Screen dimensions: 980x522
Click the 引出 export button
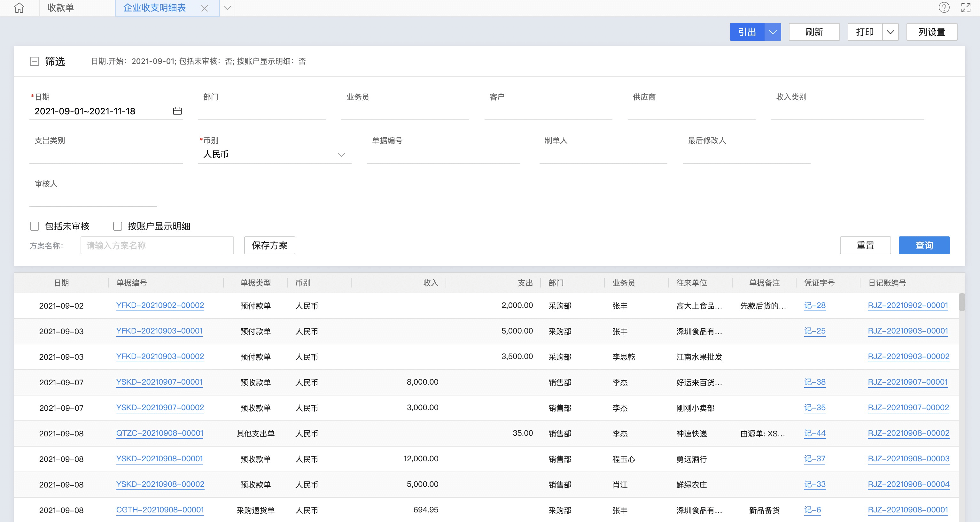[x=747, y=32]
